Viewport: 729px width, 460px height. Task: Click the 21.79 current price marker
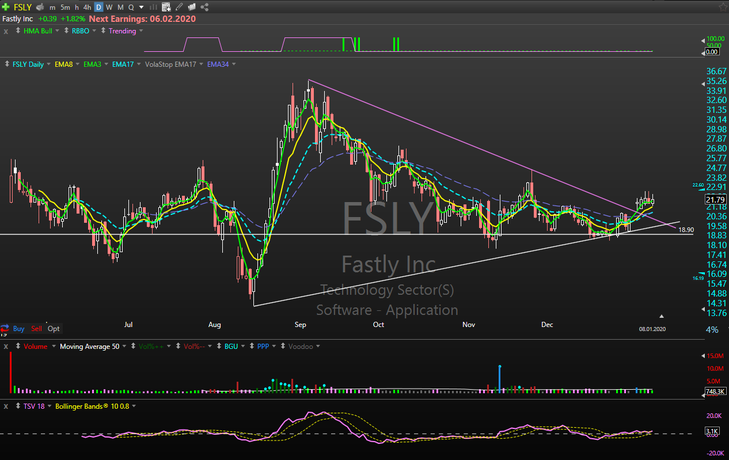[x=716, y=200]
